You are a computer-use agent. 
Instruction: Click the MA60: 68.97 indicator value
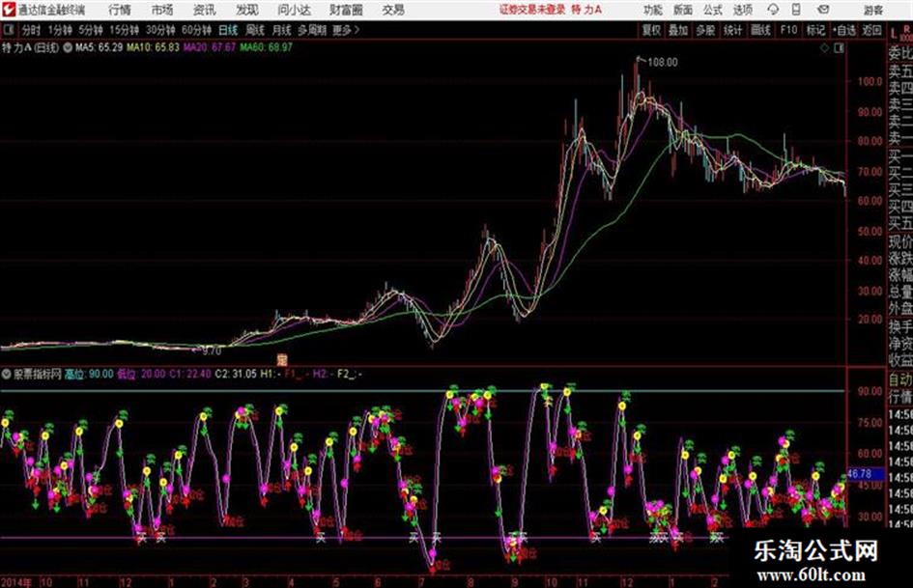point(266,47)
